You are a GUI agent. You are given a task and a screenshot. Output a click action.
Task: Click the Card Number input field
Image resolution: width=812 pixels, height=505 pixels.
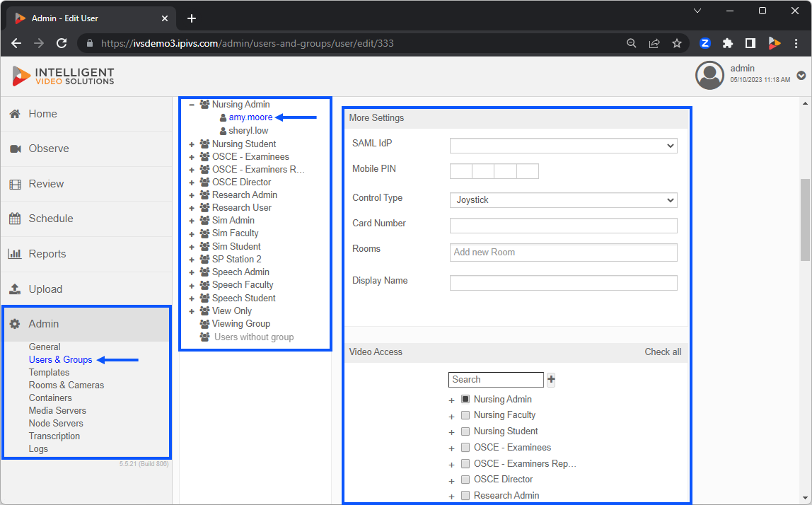pos(564,226)
